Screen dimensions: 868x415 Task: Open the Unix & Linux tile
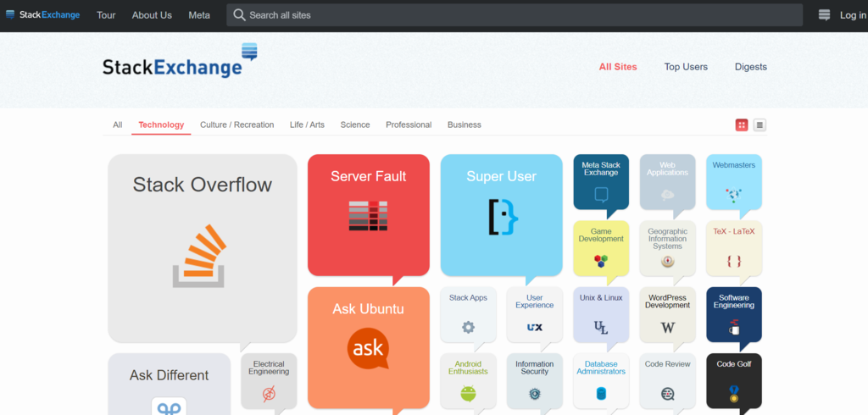pyautogui.click(x=601, y=315)
